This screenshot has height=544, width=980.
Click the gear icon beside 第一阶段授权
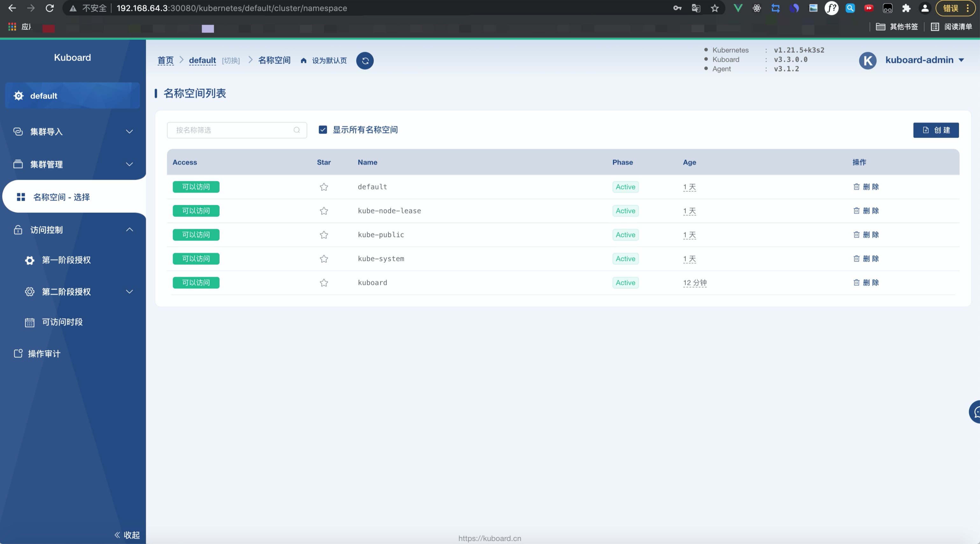pyautogui.click(x=30, y=261)
